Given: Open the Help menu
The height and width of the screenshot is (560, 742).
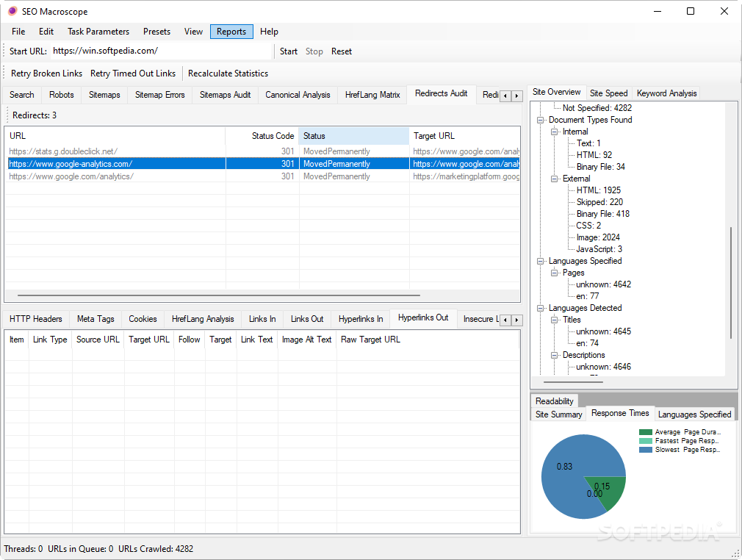Looking at the screenshot, I should (269, 32).
